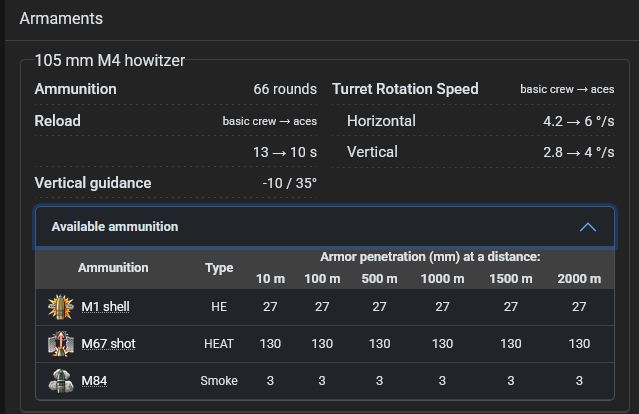639x414 pixels.
Task: Click the Armaments section heading
Action: point(61,18)
